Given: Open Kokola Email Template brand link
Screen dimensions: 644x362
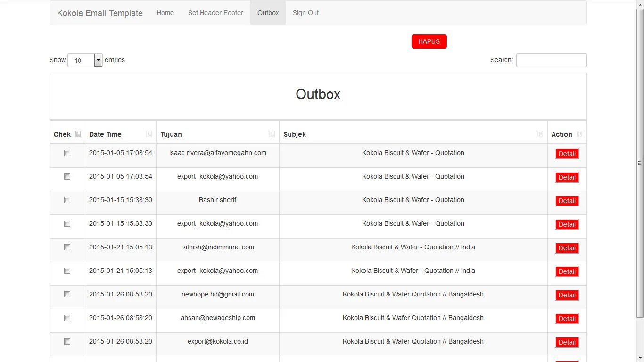Looking at the screenshot, I should click(x=100, y=13).
